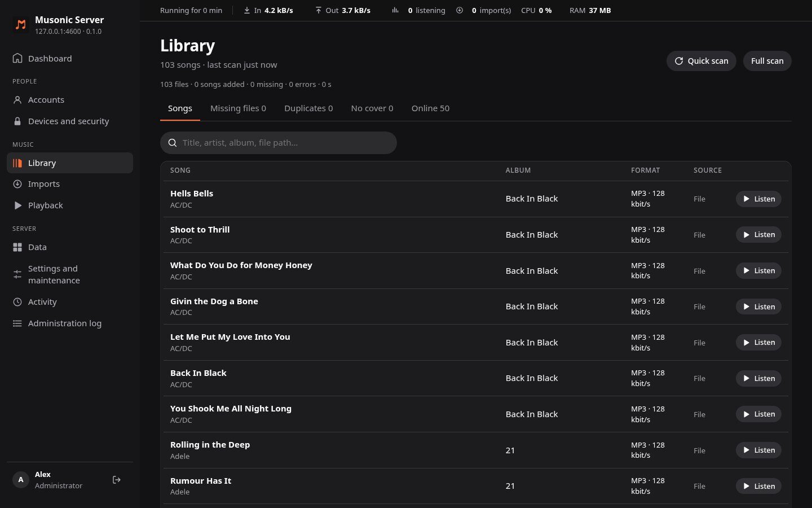Select Library in the sidebar
Image resolution: width=812 pixels, height=508 pixels.
70,163
